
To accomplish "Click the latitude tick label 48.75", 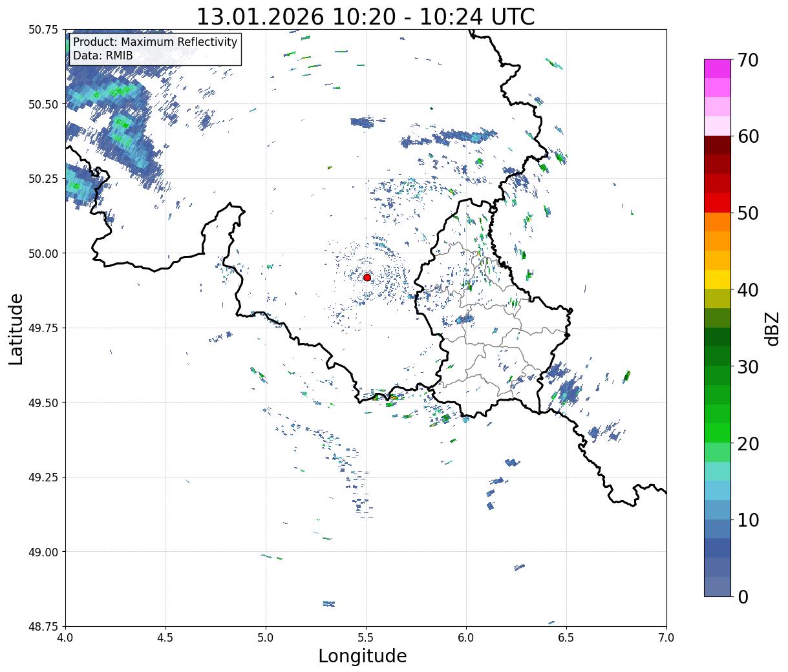I will click(43, 626).
